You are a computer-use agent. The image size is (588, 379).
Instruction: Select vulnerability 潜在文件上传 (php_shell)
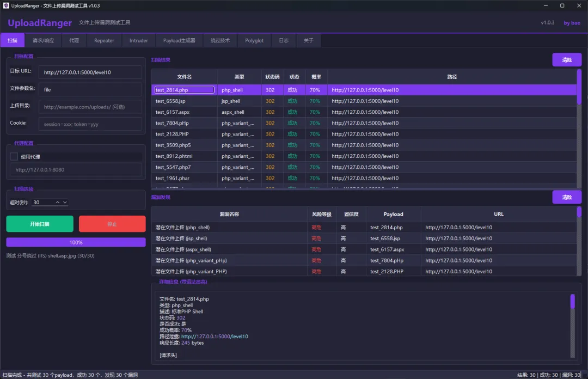364,228
